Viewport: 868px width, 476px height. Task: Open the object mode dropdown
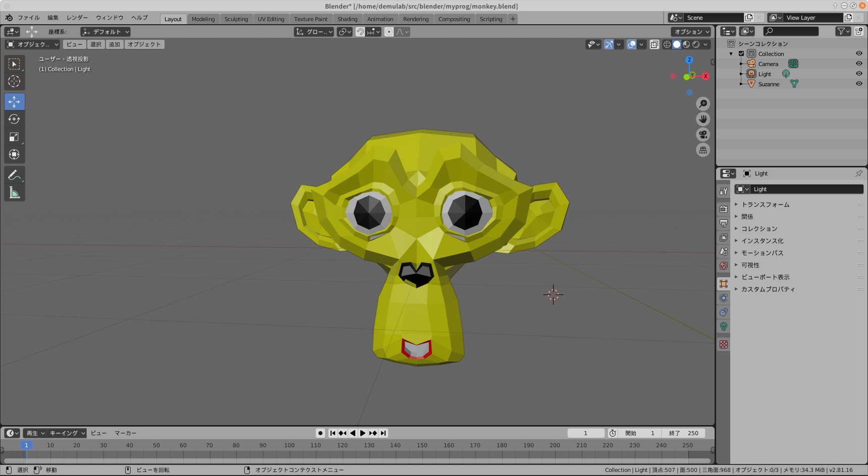point(32,44)
